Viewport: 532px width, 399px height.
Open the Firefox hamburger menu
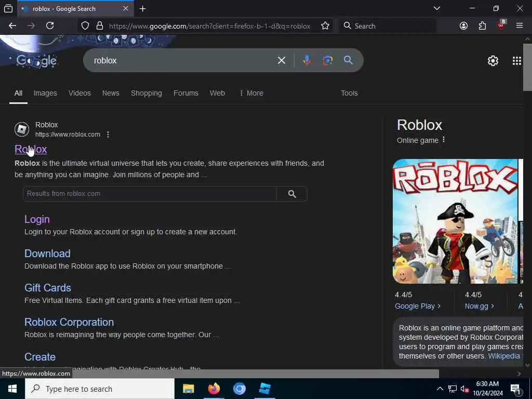(x=520, y=26)
